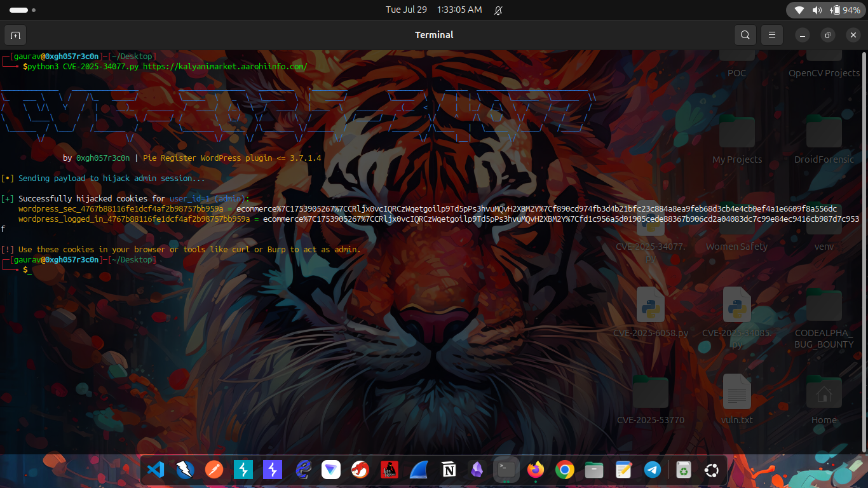Click the 'Successfully hijacked cookies for' text

[92, 199]
